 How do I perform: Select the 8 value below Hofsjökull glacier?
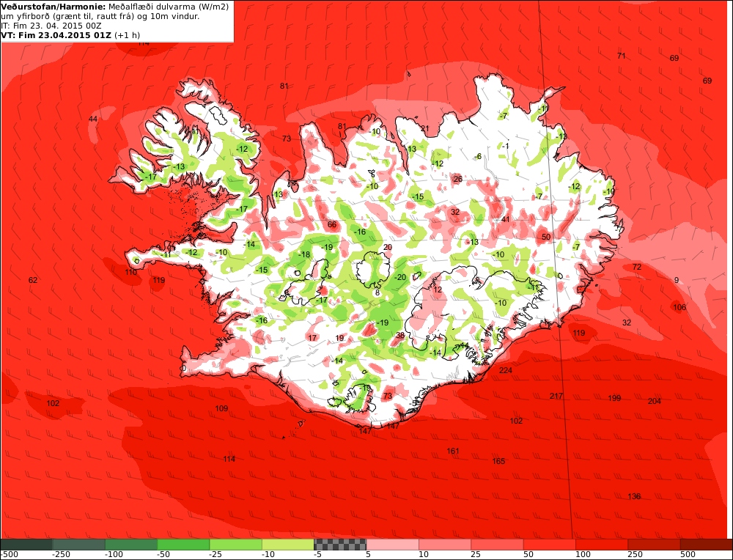pyautogui.click(x=377, y=293)
